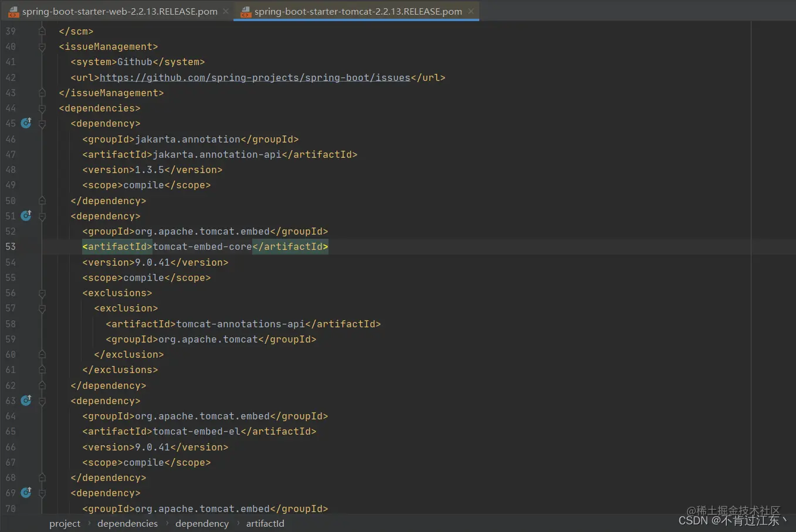Click the dependency gutter icon on line 63
The width and height of the screenshot is (796, 532).
26,401
